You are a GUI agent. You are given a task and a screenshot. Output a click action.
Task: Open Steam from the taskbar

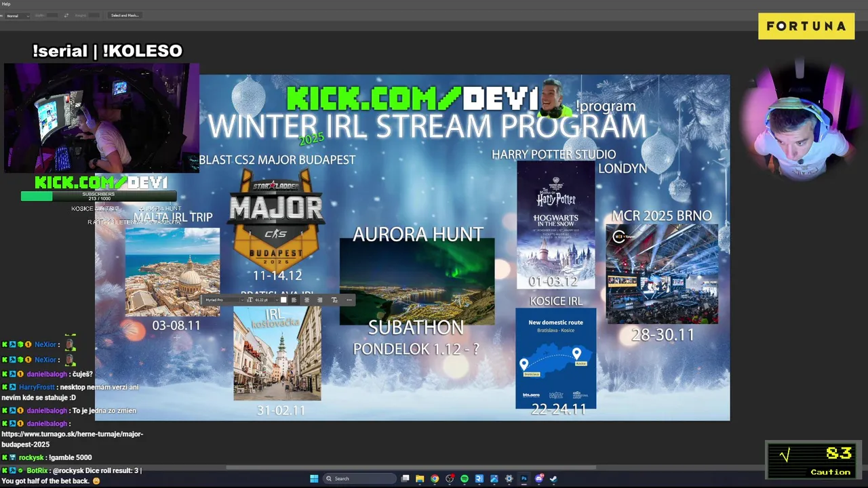[x=554, y=479]
